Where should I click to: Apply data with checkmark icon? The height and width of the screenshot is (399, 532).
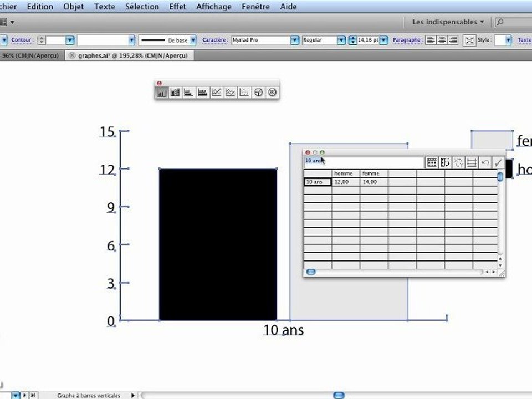point(498,162)
